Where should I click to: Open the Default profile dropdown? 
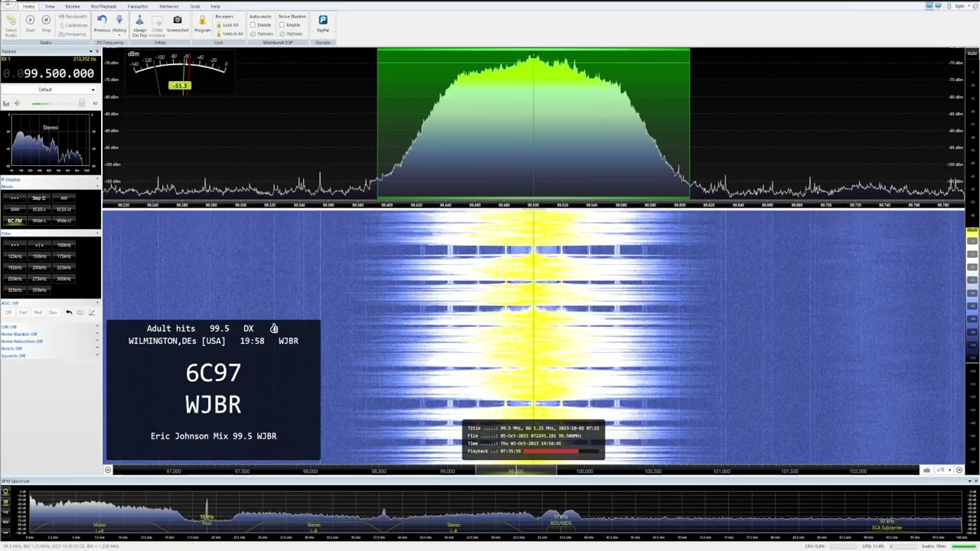50,90
